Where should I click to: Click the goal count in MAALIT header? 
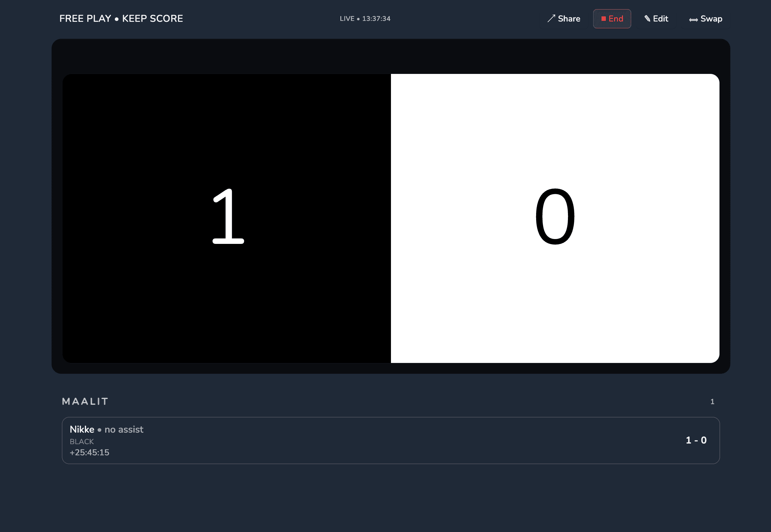(712, 402)
